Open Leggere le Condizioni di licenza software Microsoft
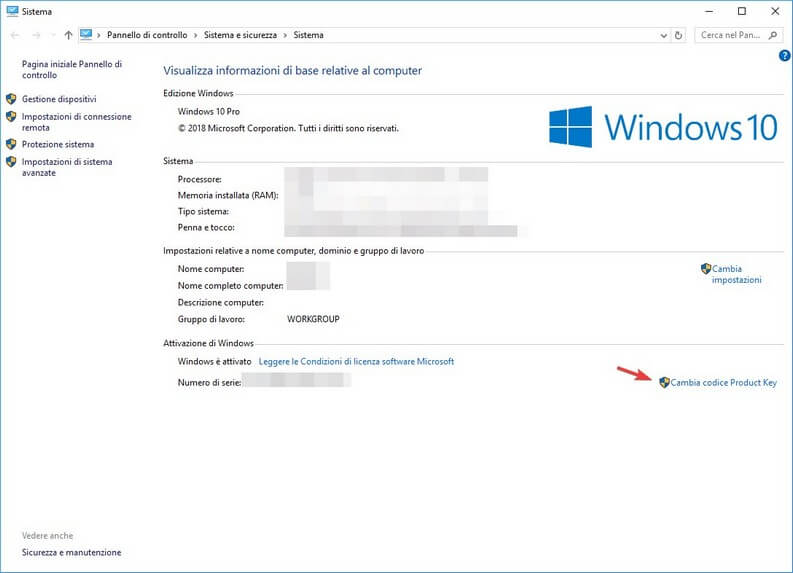 (356, 362)
